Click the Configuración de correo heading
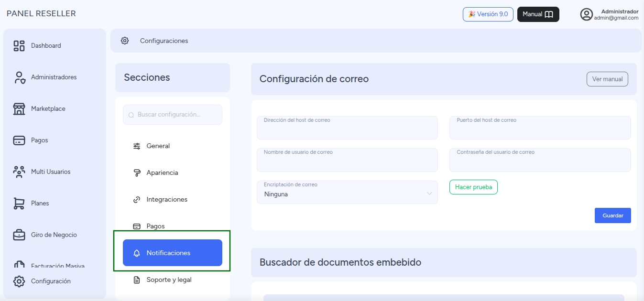 click(x=314, y=79)
